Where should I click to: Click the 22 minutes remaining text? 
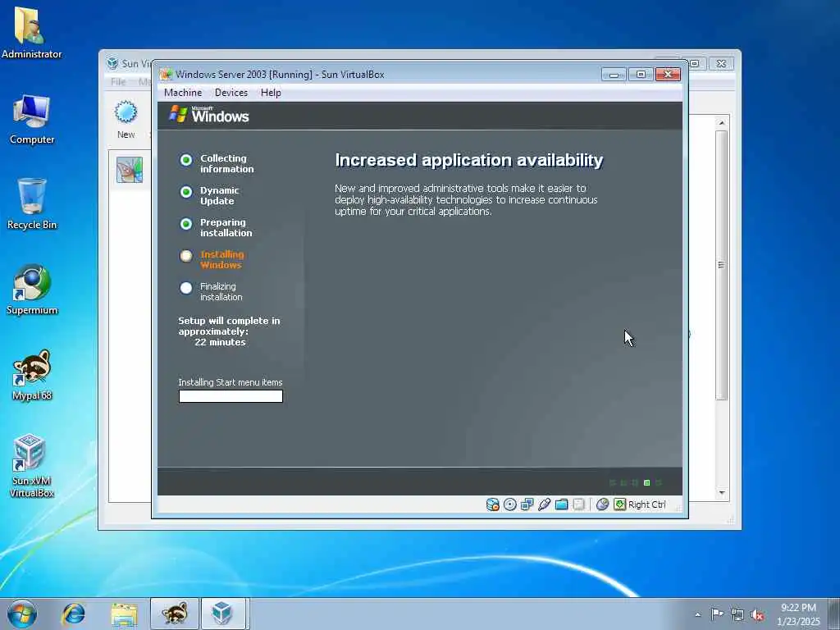click(x=220, y=342)
